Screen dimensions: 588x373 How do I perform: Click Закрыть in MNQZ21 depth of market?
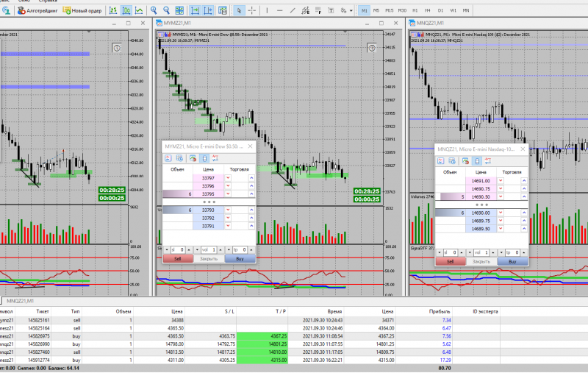(481, 262)
